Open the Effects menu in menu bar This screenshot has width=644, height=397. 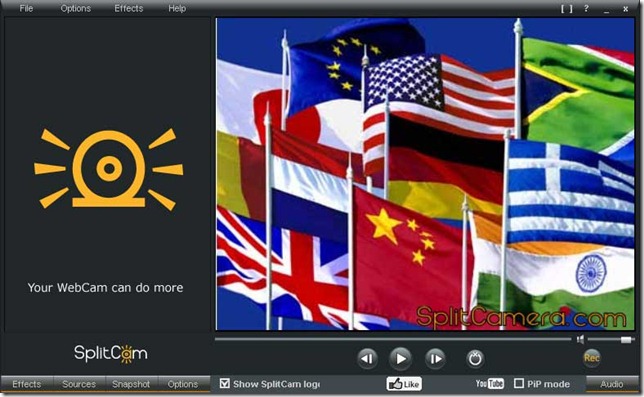(x=129, y=8)
